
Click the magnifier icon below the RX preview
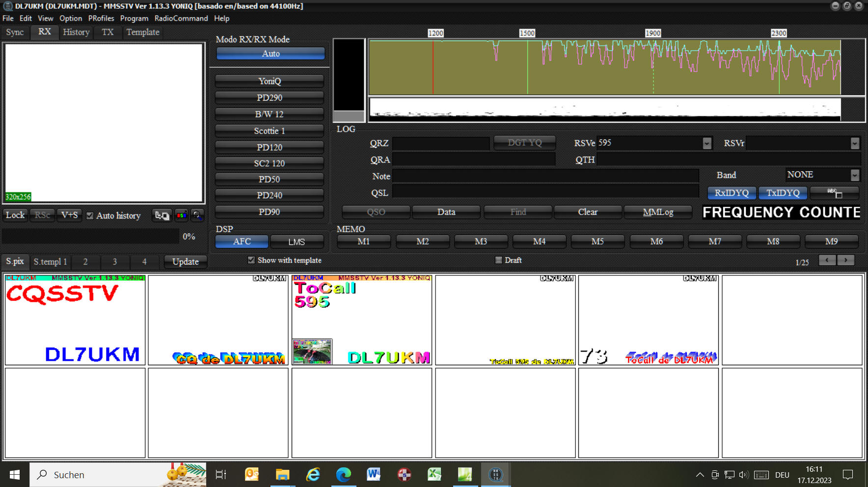point(197,216)
